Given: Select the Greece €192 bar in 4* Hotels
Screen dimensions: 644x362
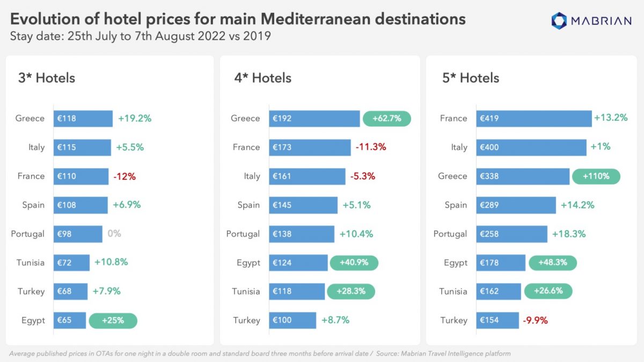Looking at the screenshot, I should 314,119.
